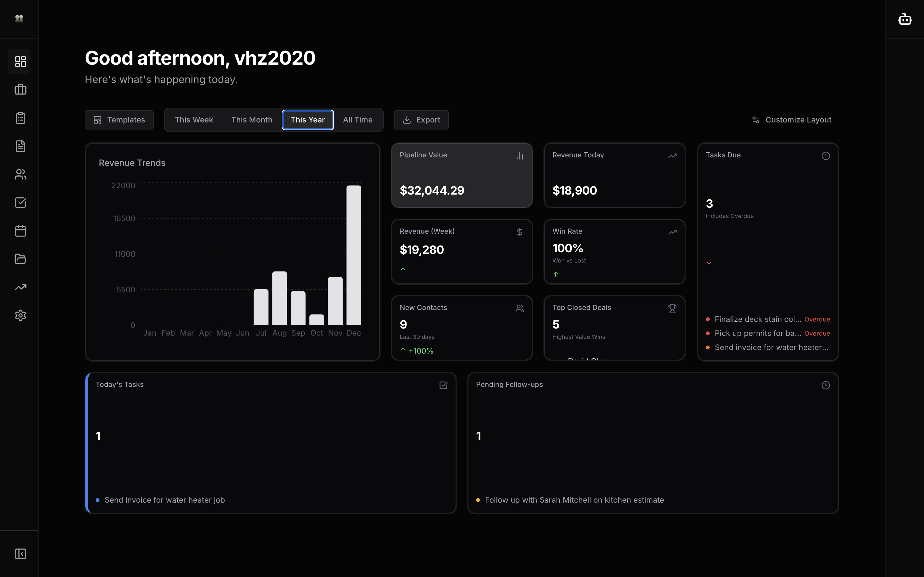Open Customize Layout options
The image size is (924, 577).
[792, 120]
